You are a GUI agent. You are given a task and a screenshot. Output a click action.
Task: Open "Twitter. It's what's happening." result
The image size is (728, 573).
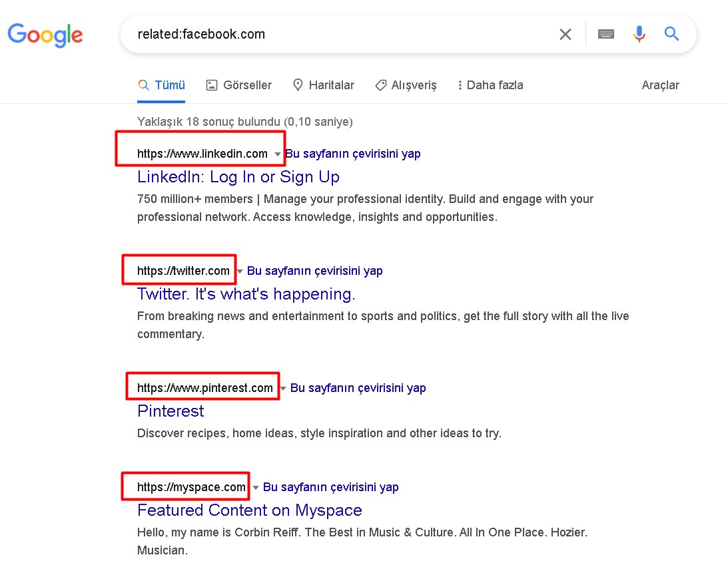(x=246, y=294)
